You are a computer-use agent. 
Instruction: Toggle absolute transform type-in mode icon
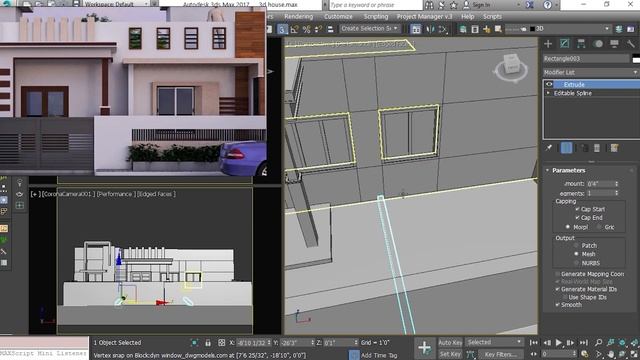(222, 342)
